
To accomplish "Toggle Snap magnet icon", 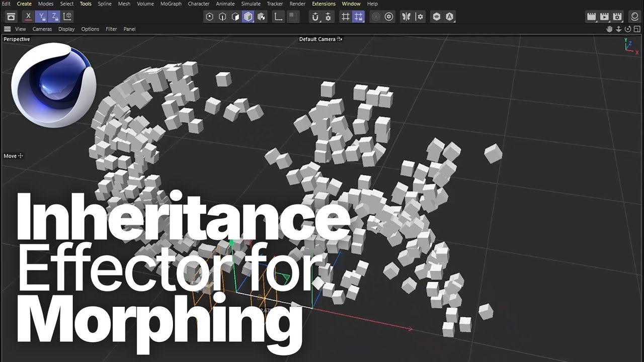I will [x=315, y=17].
